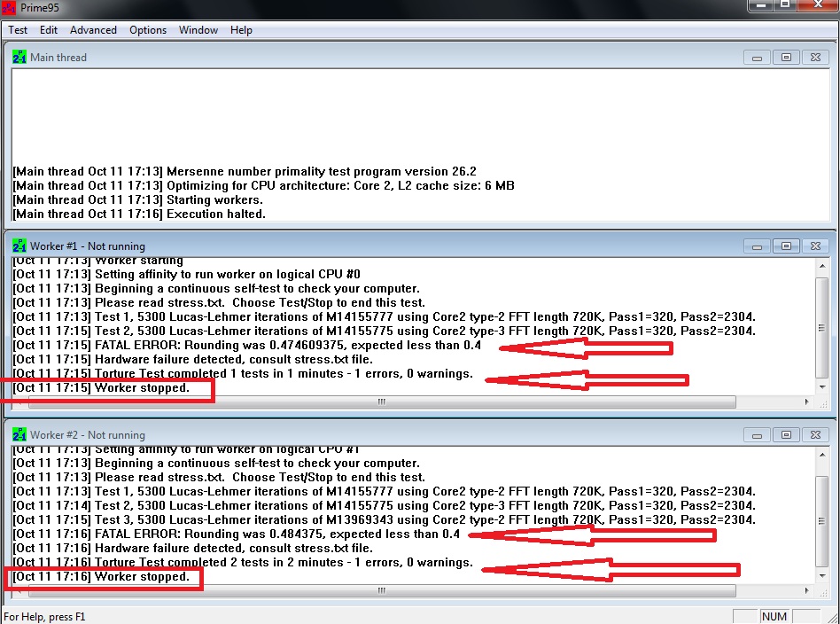Click the 'Starting workers.' log line
The height and width of the screenshot is (624, 840).
[137, 200]
